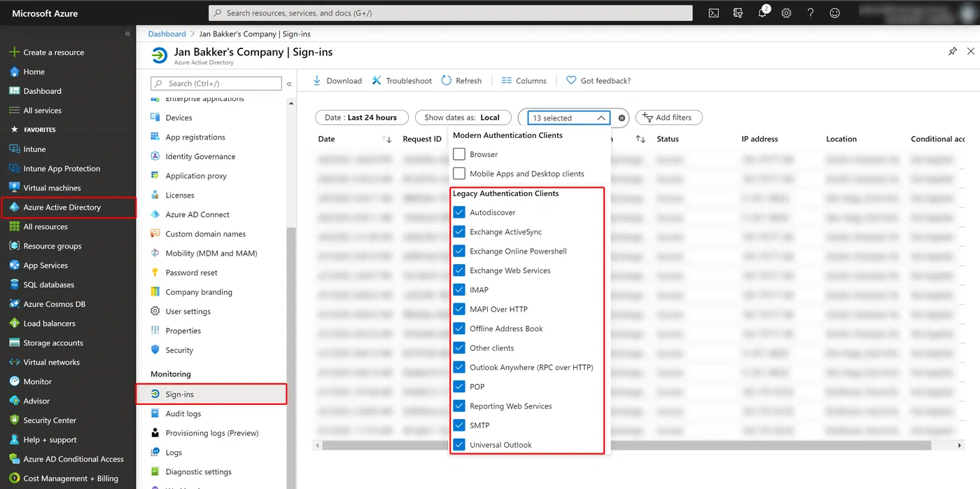Uncheck the IMAP checkbox

click(x=459, y=289)
